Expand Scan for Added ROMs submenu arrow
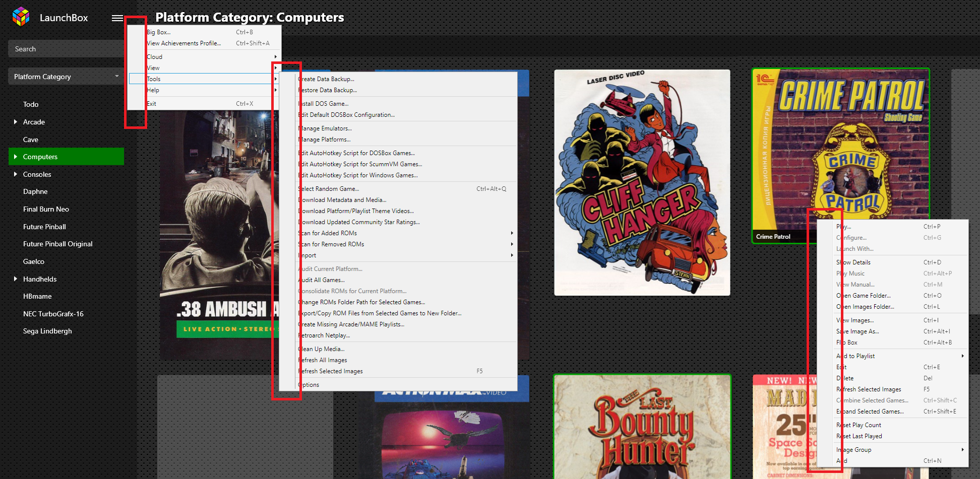 512,233
